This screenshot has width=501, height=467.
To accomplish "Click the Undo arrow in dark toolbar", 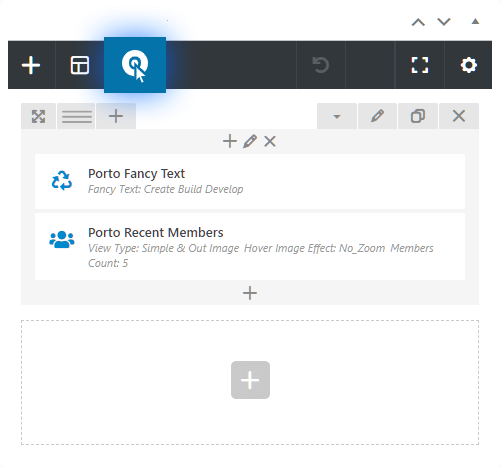I will tap(321, 65).
